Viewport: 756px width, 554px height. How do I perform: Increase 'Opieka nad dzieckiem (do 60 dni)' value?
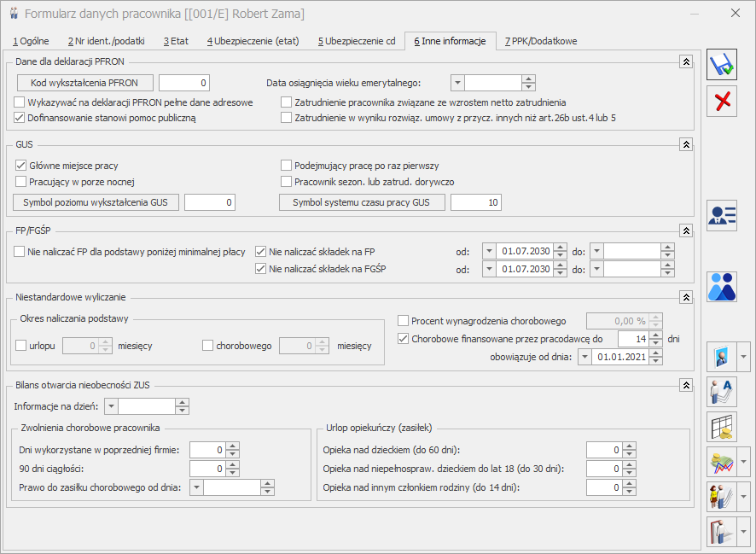(x=630, y=446)
